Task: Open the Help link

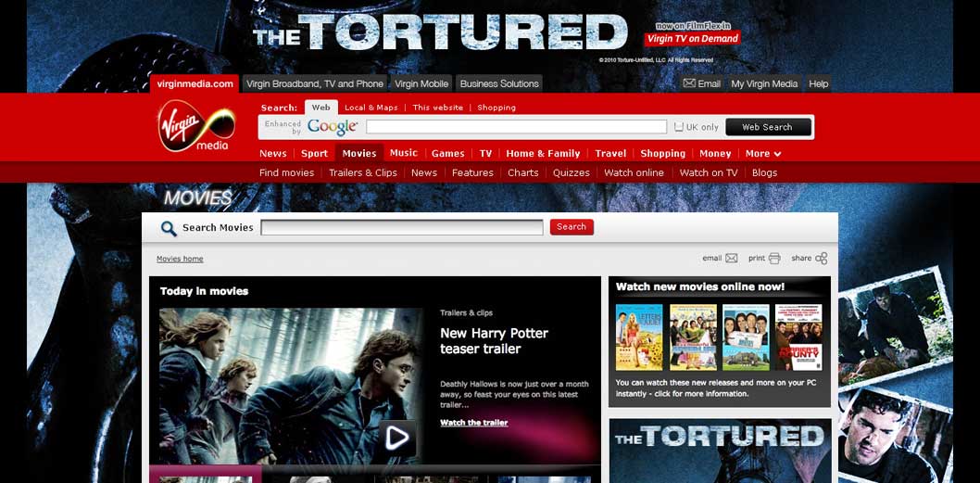Action: pos(818,83)
